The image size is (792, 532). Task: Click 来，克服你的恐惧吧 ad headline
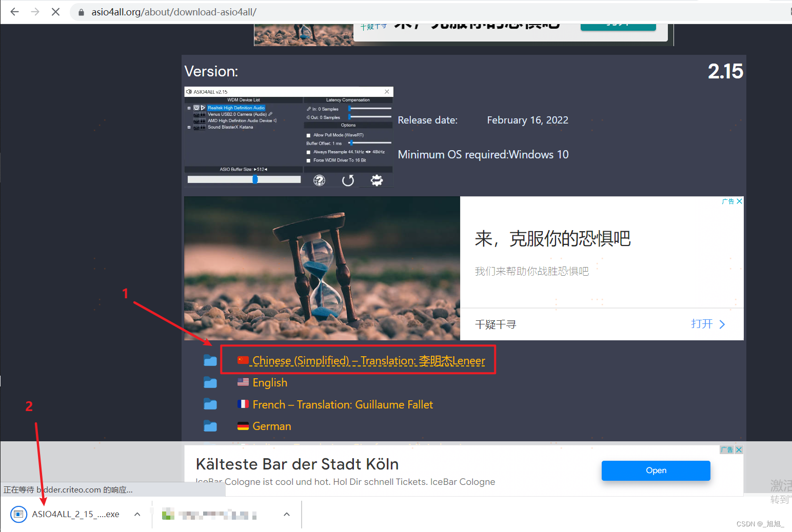click(x=552, y=238)
